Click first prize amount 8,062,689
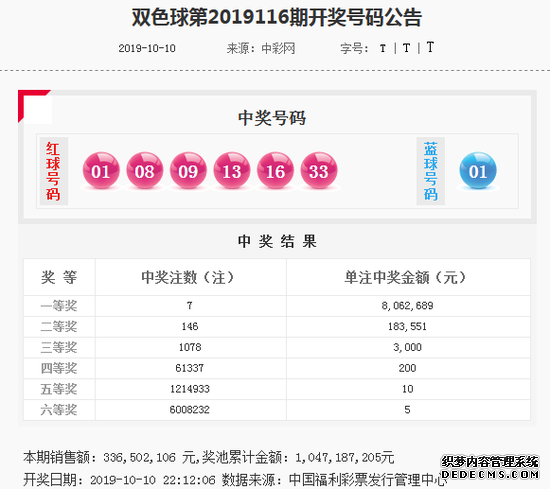 [x=407, y=306]
